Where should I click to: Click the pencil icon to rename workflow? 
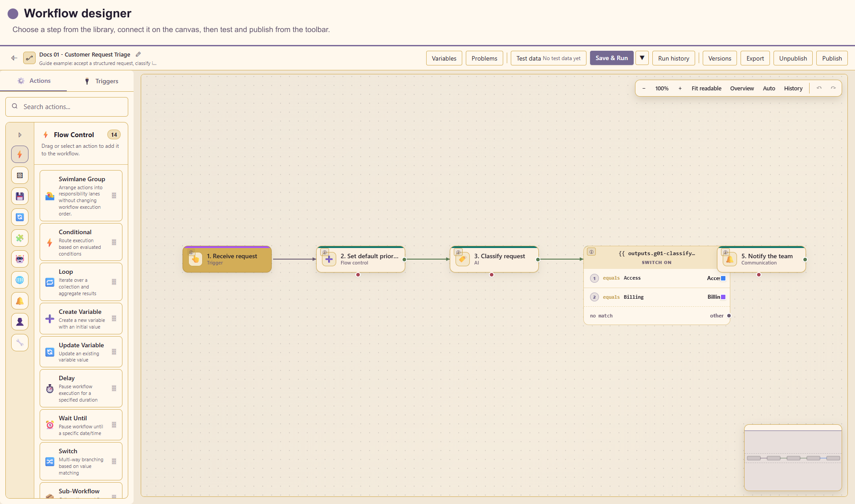(x=138, y=54)
